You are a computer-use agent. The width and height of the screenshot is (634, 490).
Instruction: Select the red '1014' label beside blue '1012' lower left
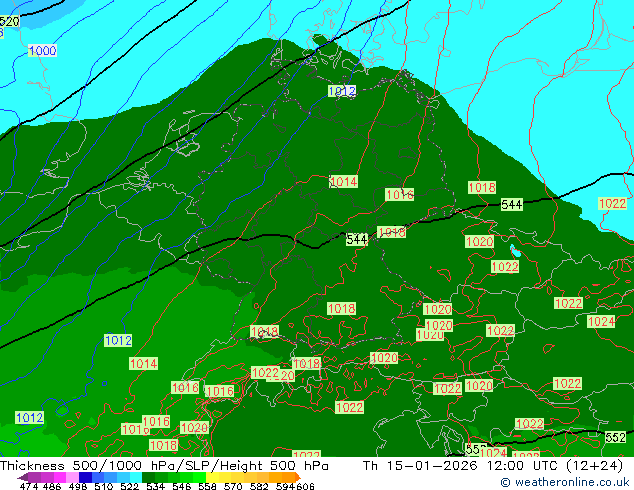coord(144,364)
